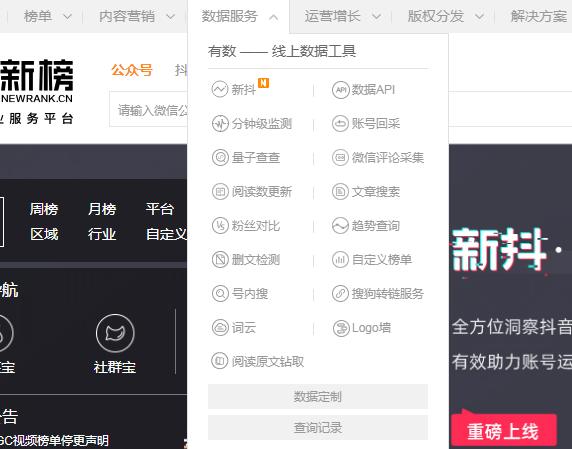The width and height of the screenshot is (572, 449).
Task: Click the 删文检测 icon
Action: (x=220, y=259)
